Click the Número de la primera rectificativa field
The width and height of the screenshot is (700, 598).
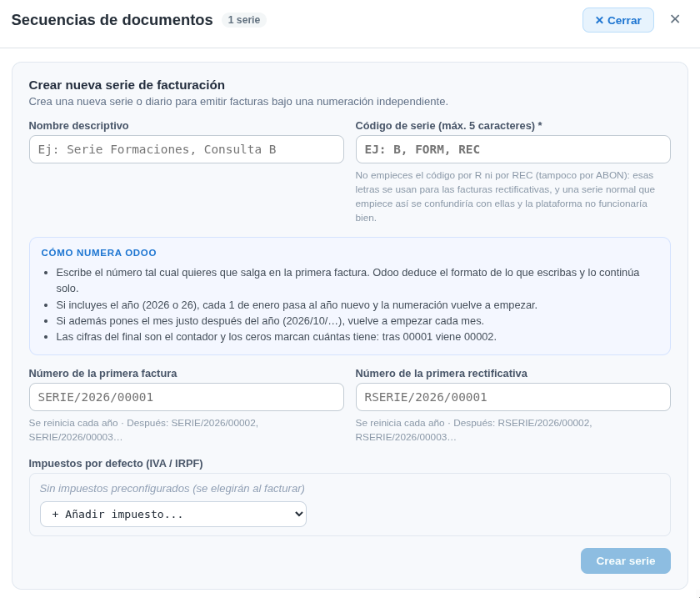pos(513,397)
